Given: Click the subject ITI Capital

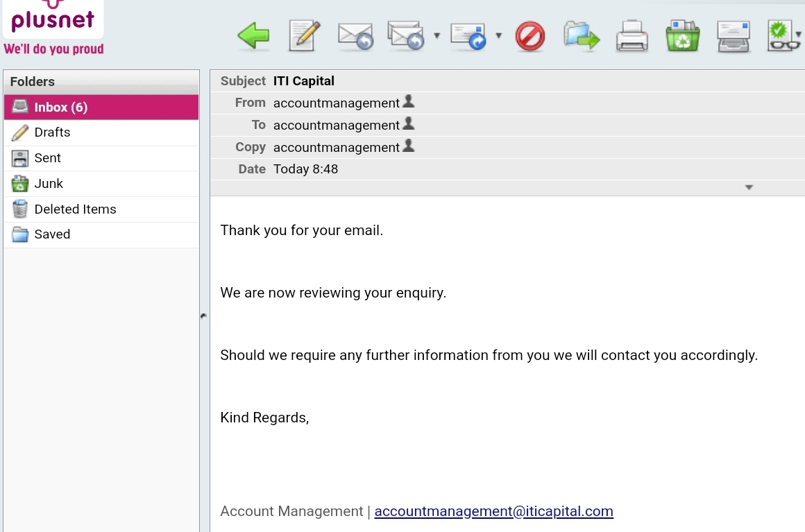Looking at the screenshot, I should click(x=303, y=81).
